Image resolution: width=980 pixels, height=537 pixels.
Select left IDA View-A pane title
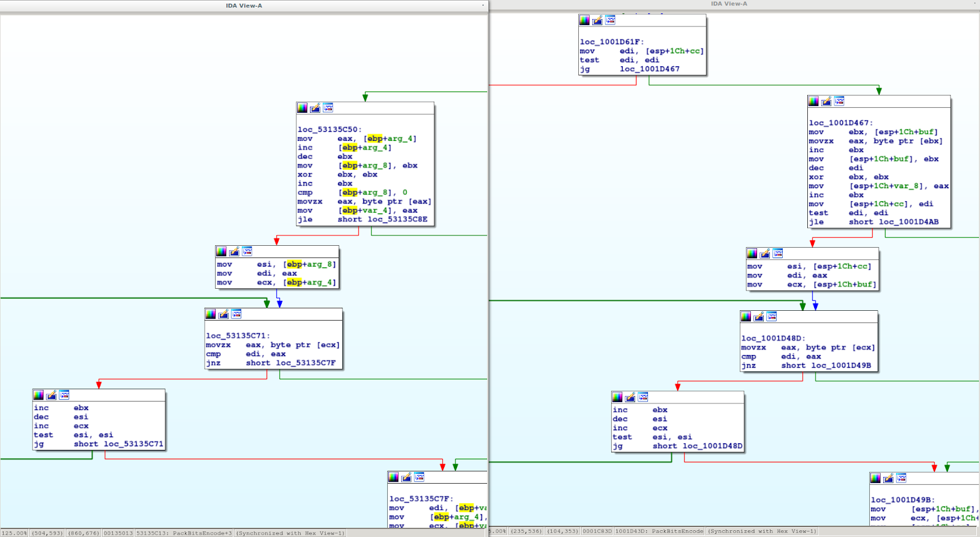pos(244,6)
